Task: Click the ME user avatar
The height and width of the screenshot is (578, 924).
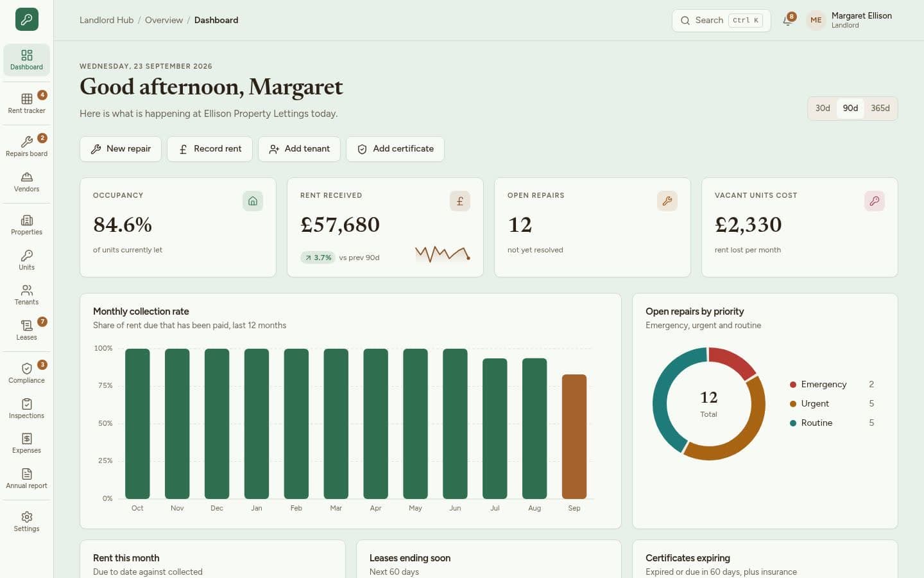Action: pos(816,20)
